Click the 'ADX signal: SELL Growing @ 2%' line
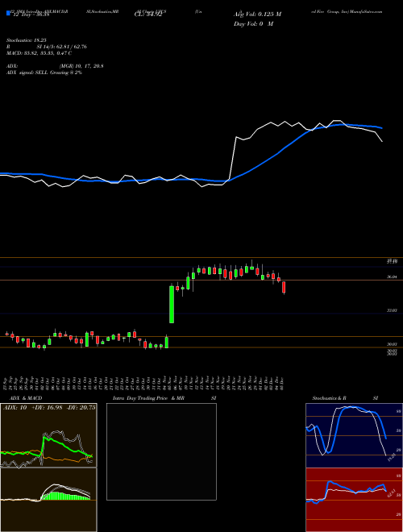 click(x=44, y=73)
